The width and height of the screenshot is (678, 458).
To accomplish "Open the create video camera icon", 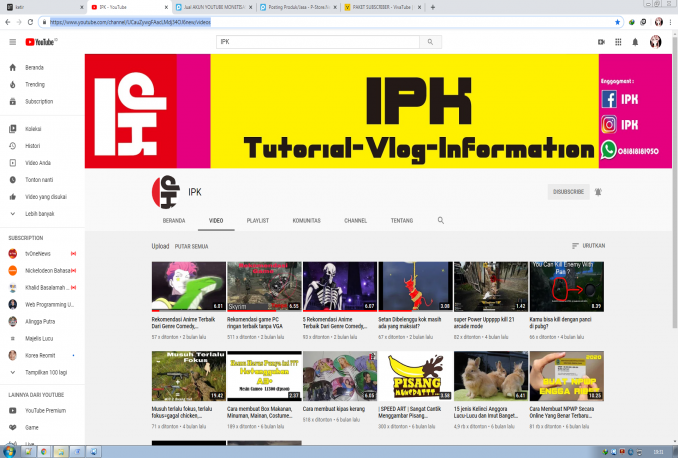I will click(601, 42).
